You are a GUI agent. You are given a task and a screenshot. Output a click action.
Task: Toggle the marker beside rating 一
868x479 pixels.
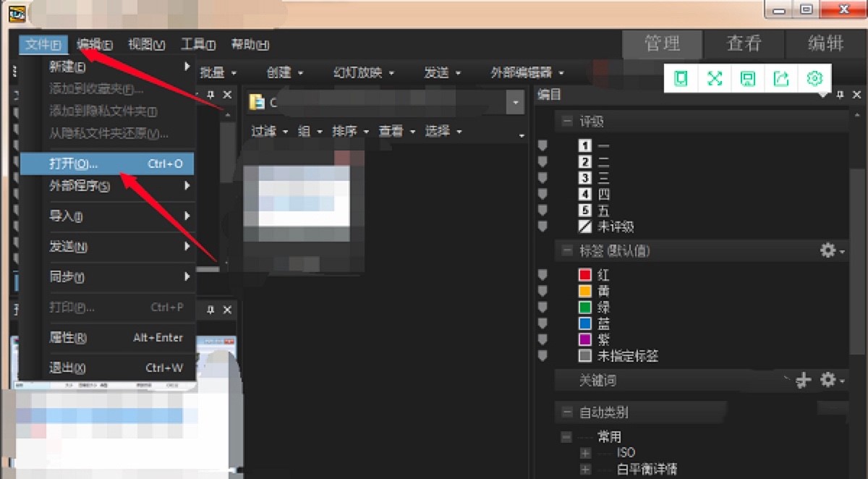tap(543, 146)
